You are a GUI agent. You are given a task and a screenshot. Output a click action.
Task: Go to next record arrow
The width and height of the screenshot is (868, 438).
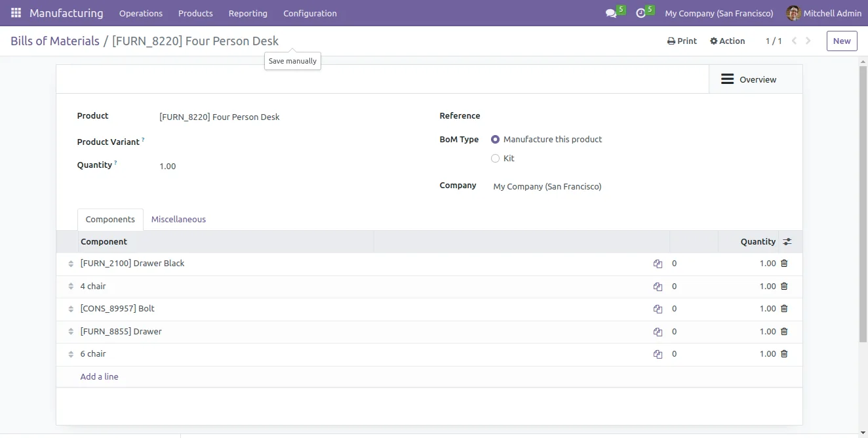(808, 41)
